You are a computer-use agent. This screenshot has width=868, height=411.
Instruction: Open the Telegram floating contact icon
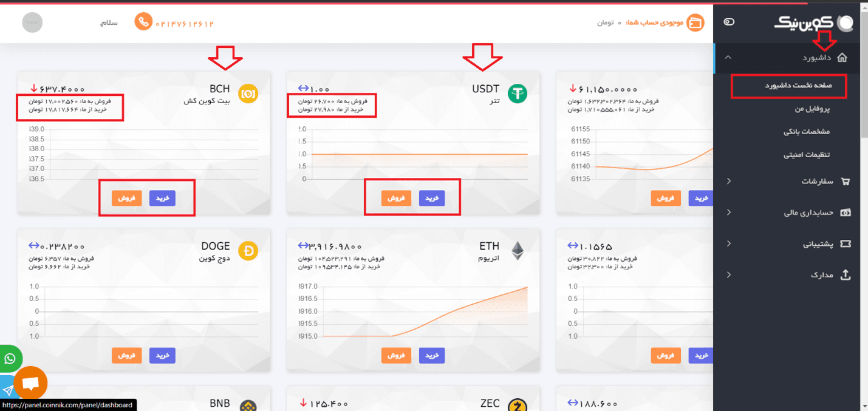point(7,390)
